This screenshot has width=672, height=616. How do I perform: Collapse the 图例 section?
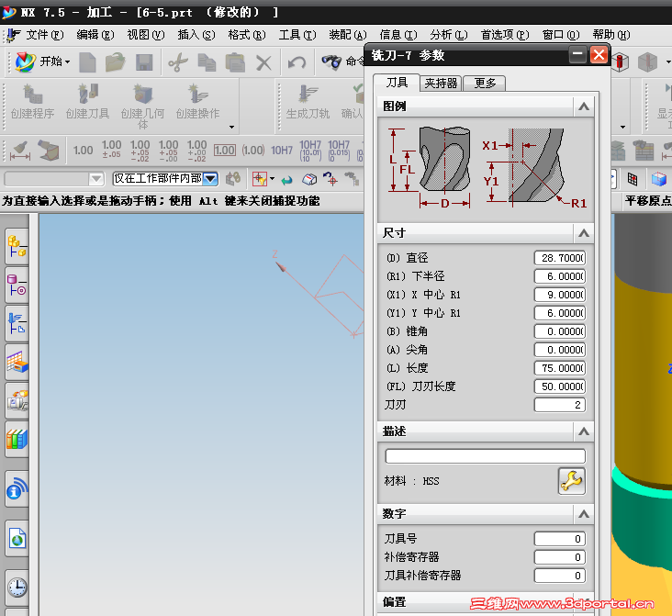[583, 106]
